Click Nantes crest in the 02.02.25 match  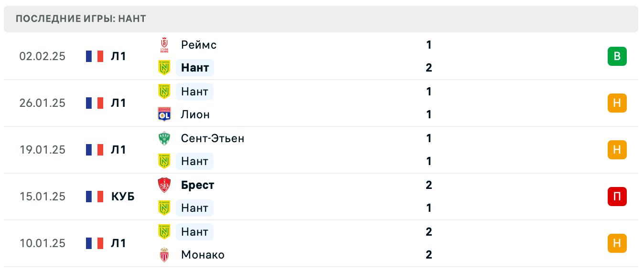(164, 68)
